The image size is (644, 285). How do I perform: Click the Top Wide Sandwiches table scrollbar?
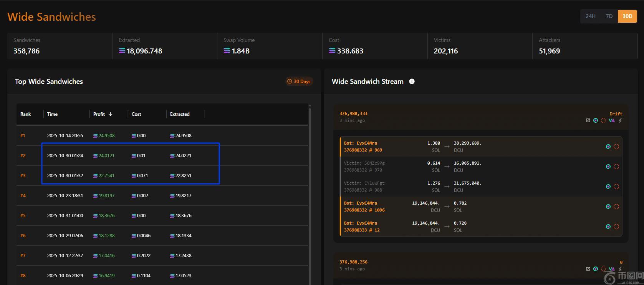click(310, 192)
